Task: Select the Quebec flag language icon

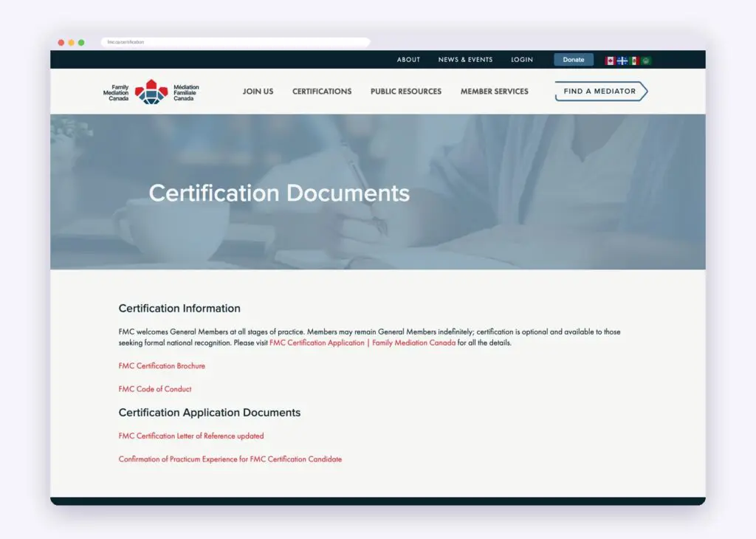Action: [622, 61]
